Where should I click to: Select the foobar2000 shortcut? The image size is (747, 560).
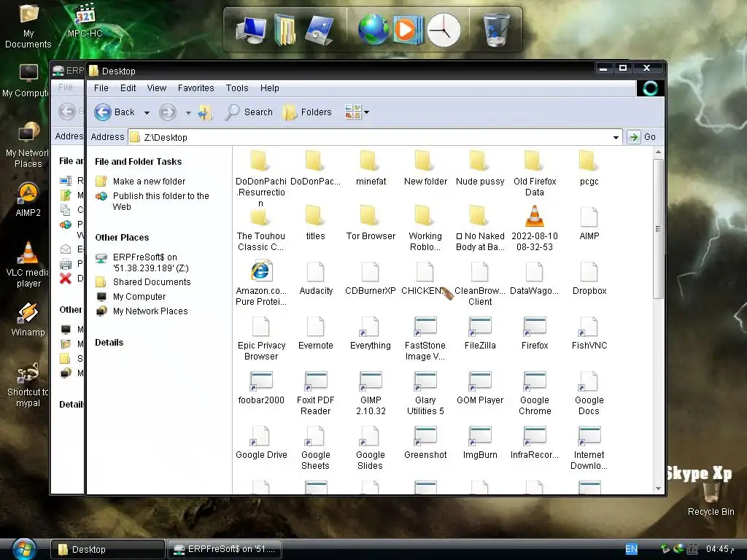(261, 386)
